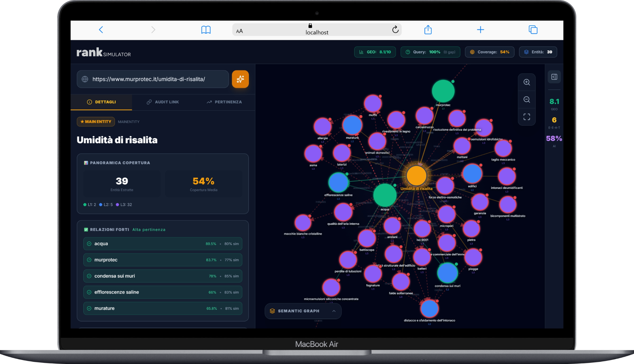The height and width of the screenshot is (364, 634).
Task: Click the orange sparkle analyze button
Action: (240, 79)
